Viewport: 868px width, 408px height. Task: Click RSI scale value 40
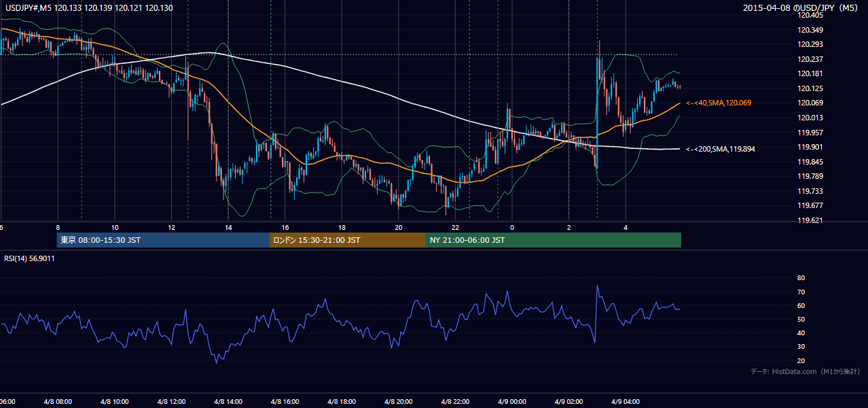[x=801, y=333]
